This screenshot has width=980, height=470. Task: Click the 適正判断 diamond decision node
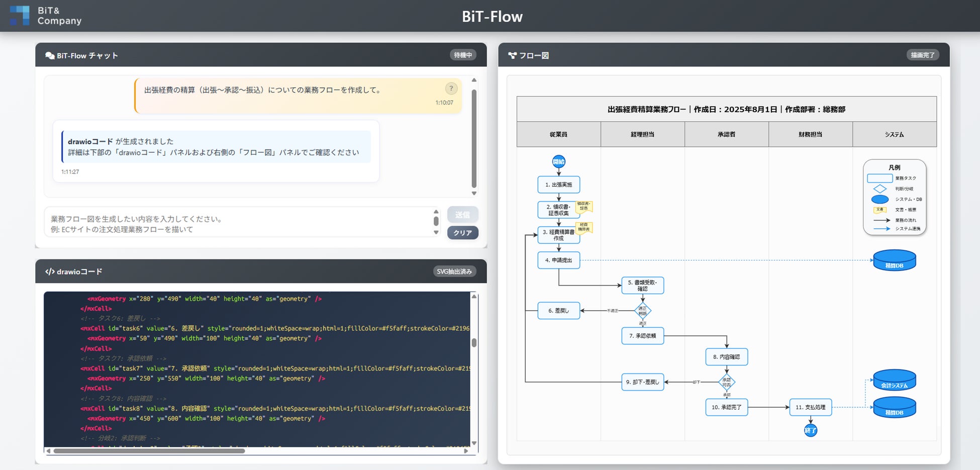point(642,311)
